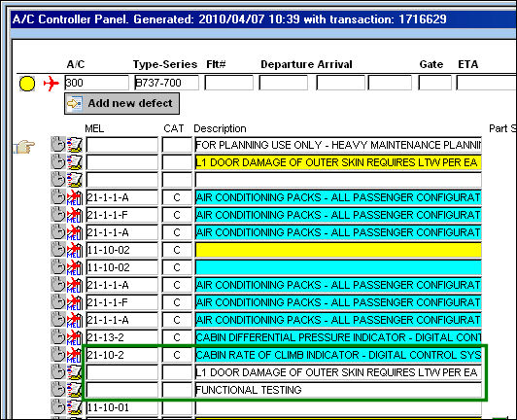The width and height of the screenshot is (517, 420).
Task: Open defect sheet icon on yellow L1 DOOR DAMAGE row
Action: 75,162
